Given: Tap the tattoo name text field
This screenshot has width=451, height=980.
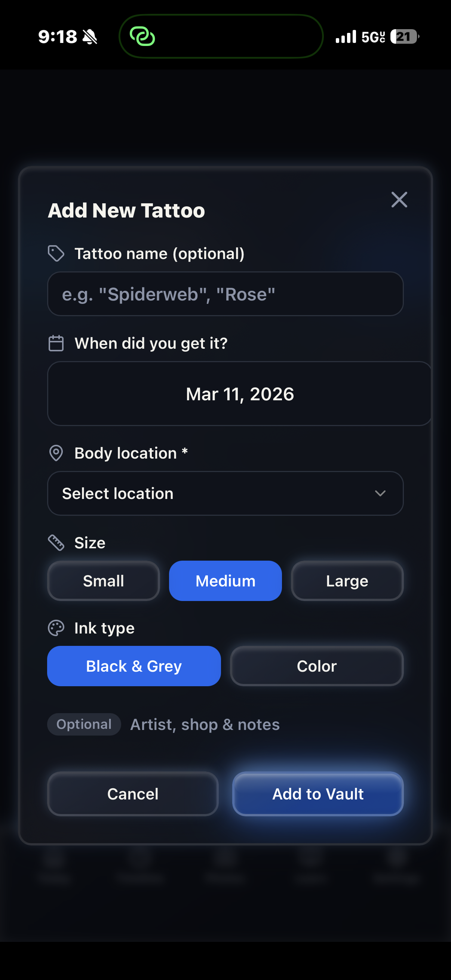Looking at the screenshot, I should coord(225,294).
